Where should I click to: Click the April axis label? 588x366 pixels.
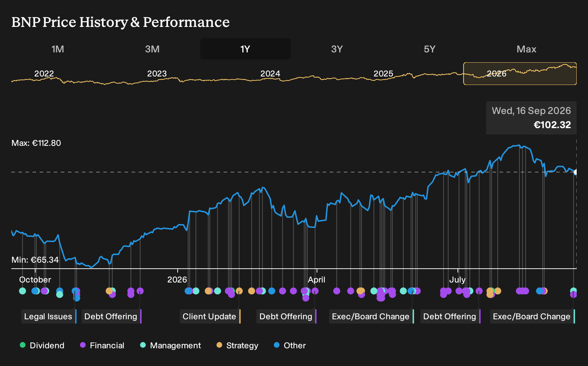coord(317,280)
